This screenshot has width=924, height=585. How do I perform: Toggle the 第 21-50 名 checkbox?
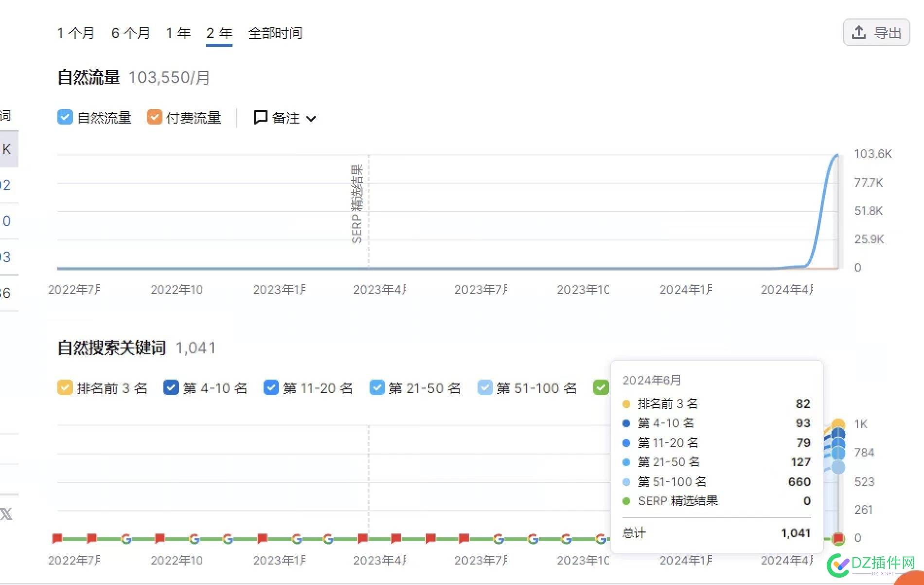(377, 388)
